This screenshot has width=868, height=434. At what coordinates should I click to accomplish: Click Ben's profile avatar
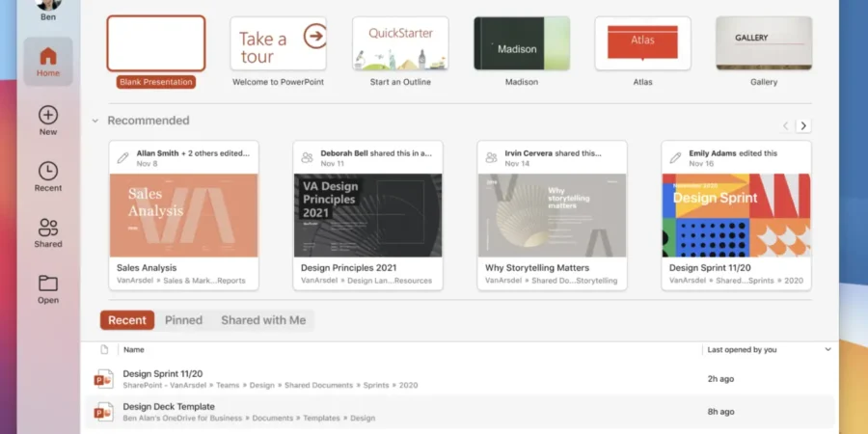coord(48,4)
